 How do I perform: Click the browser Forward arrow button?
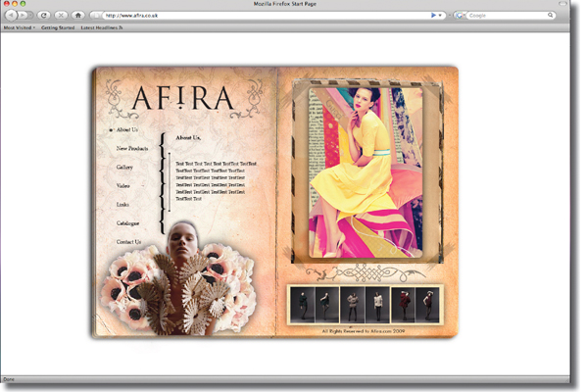click(x=24, y=15)
